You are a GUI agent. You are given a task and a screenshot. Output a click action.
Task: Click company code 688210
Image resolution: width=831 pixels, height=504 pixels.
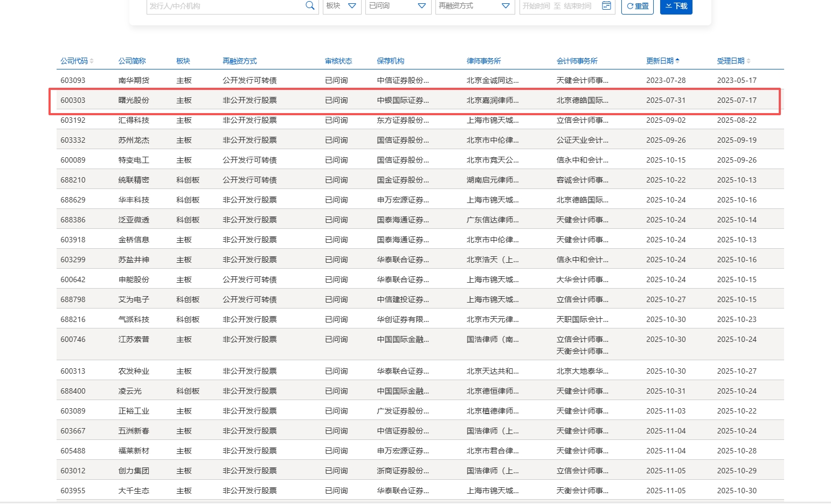[73, 180]
